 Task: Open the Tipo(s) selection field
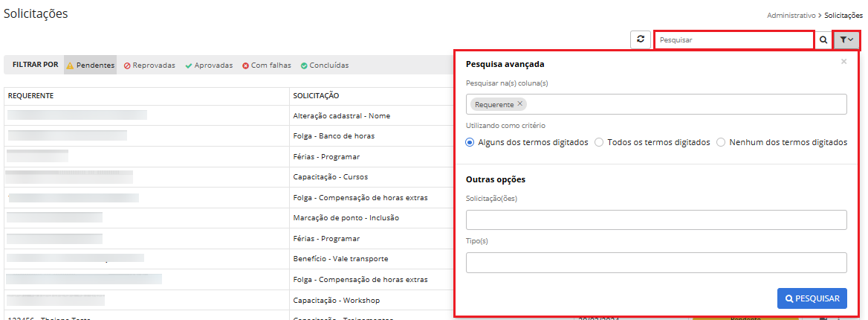click(656, 263)
